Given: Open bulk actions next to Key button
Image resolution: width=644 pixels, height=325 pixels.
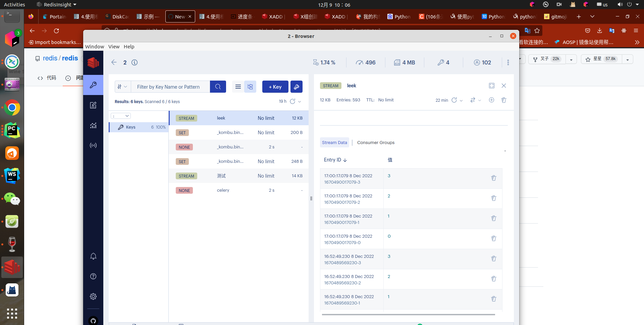Looking at the screenshot, I should [x=296, y=87].
